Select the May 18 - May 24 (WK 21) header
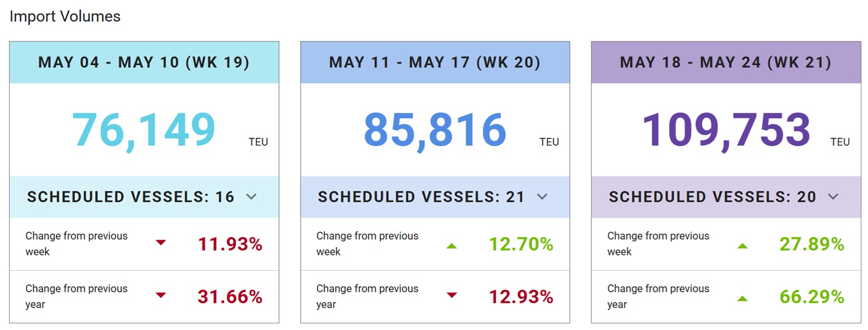This screenshot has height=330, width=868. (x=726, y=62)
